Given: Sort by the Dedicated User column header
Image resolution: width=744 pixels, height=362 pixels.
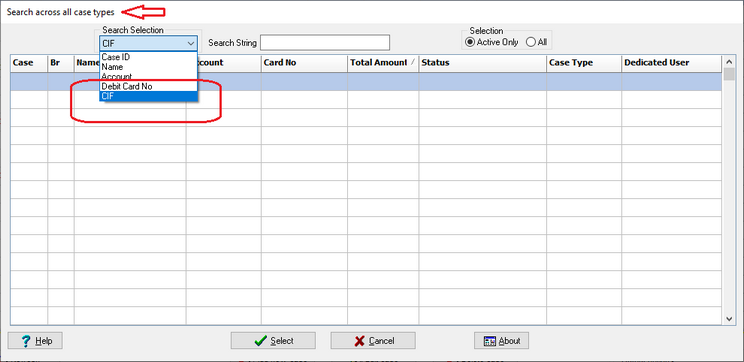Looking at the screenshot, I should click(671, 63).
